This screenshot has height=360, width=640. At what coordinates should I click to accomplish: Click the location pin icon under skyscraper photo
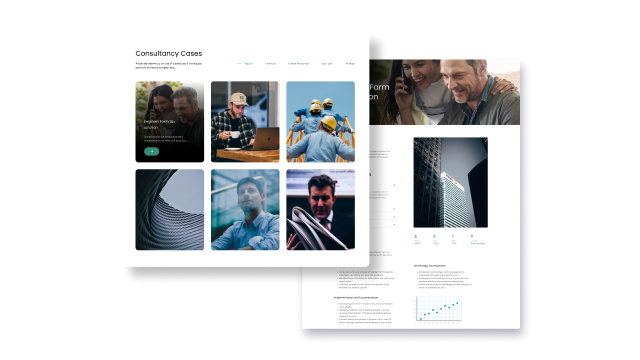pyautogui.click(x=472, y=236)
